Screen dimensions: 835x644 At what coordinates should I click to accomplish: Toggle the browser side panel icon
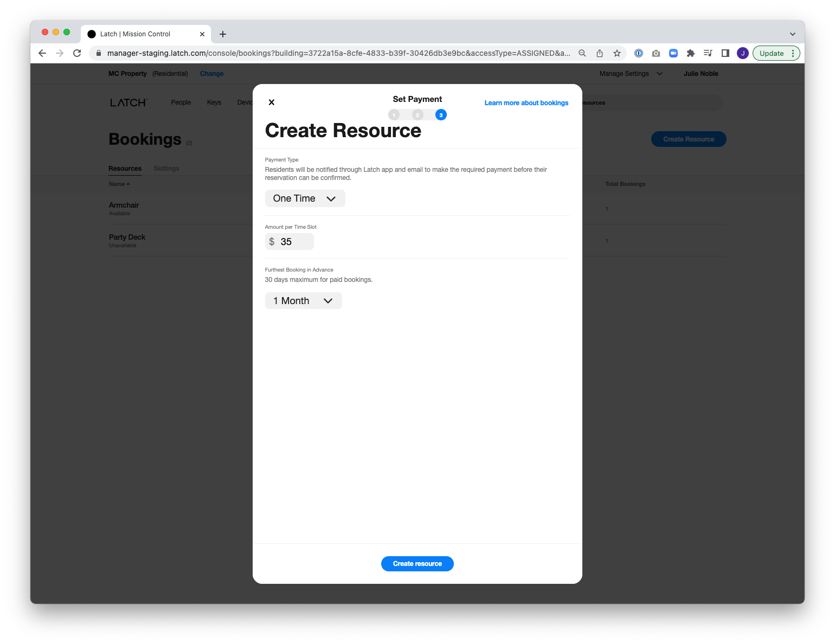[725, 53]
